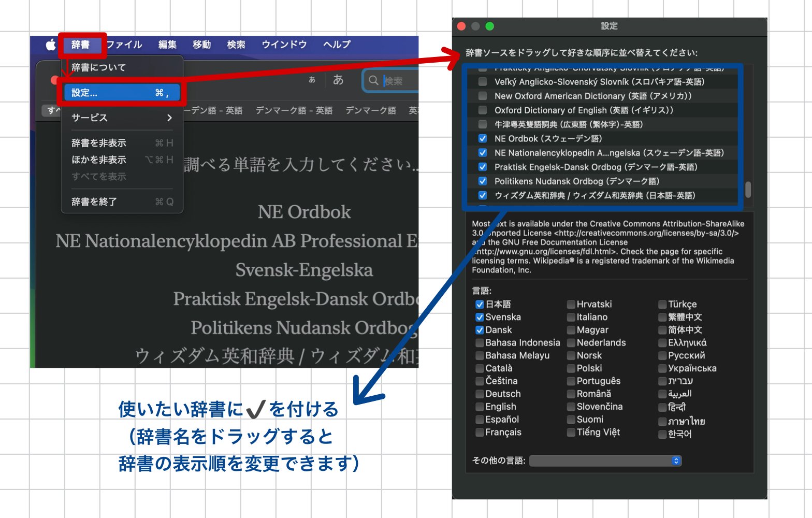This screenshot has width=812, height=518.
Task: Check Bahasa Indonesia language
Action: click(480, 343)
